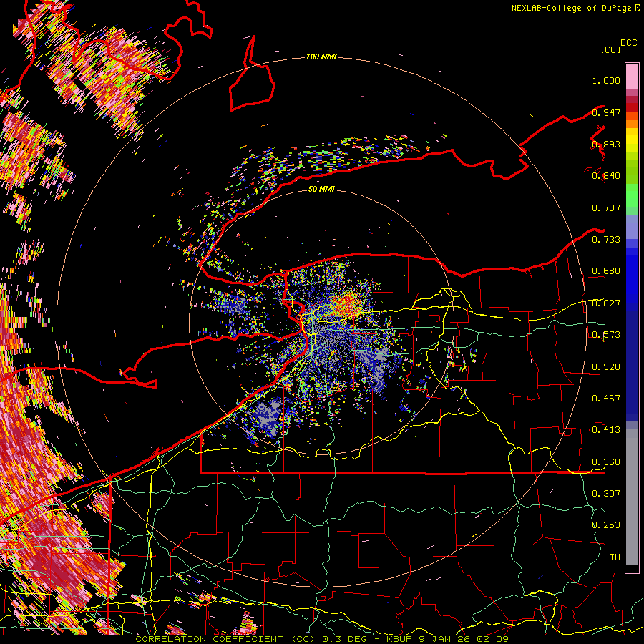Click the DCC legend title

pos(628,43)
